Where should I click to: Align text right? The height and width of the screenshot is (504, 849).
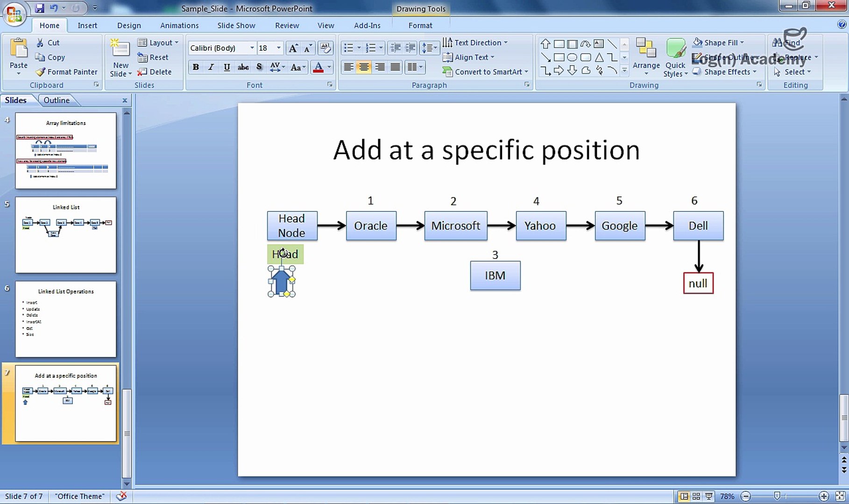pos(380,67)
